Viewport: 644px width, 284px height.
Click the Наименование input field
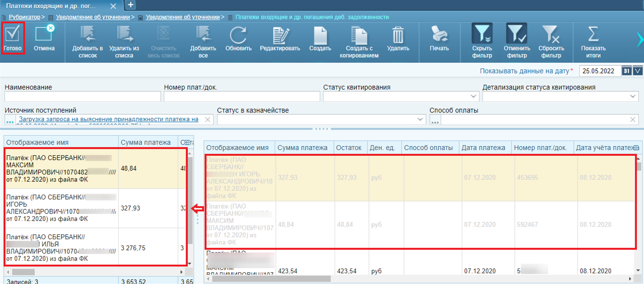coord(83,96)
